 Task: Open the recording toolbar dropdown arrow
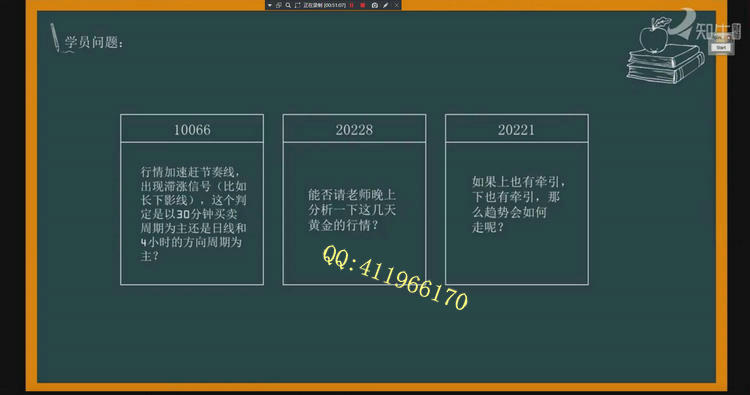pos(270,5)
